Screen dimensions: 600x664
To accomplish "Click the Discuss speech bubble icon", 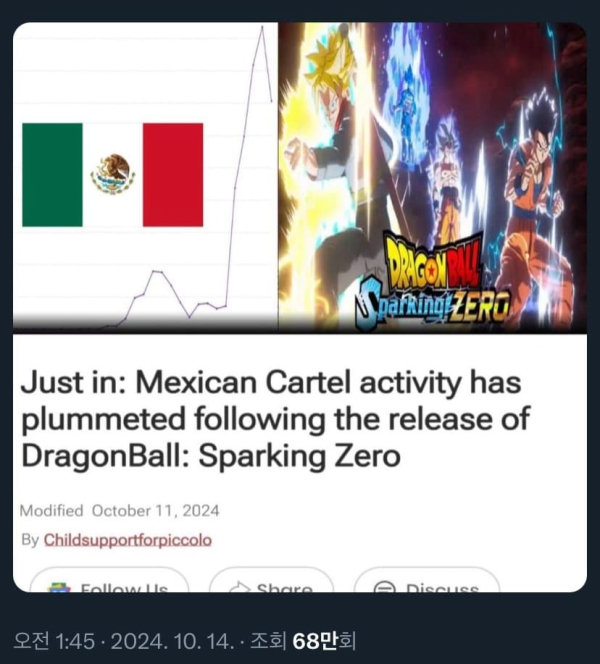I will (384, 587).
